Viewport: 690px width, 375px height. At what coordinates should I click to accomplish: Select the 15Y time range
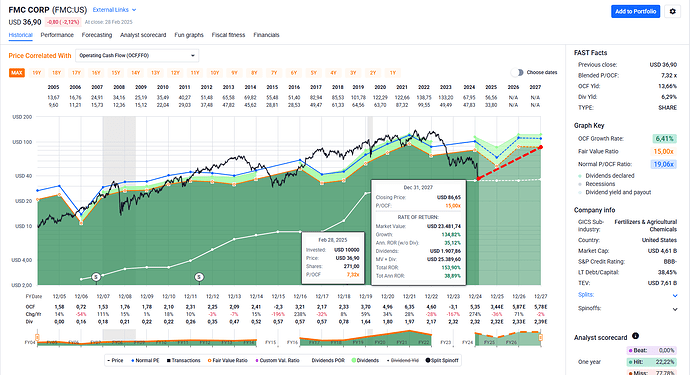pos(116,73)
